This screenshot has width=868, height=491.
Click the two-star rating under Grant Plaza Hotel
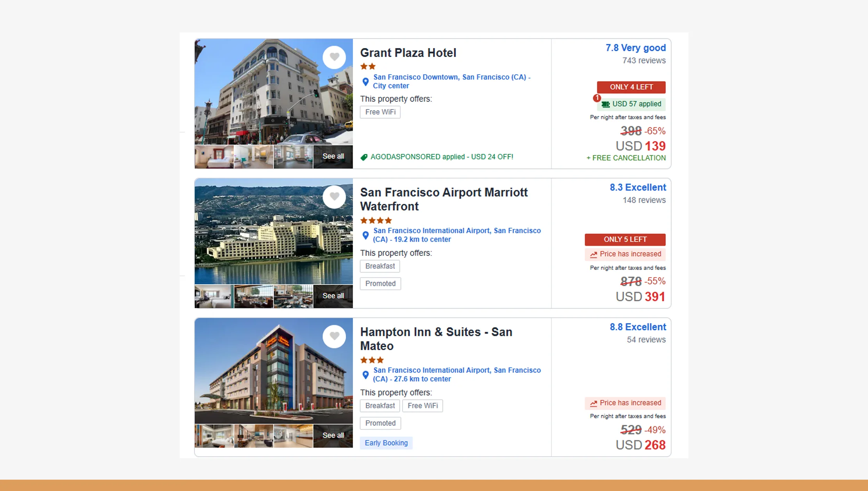coord(367,66)
